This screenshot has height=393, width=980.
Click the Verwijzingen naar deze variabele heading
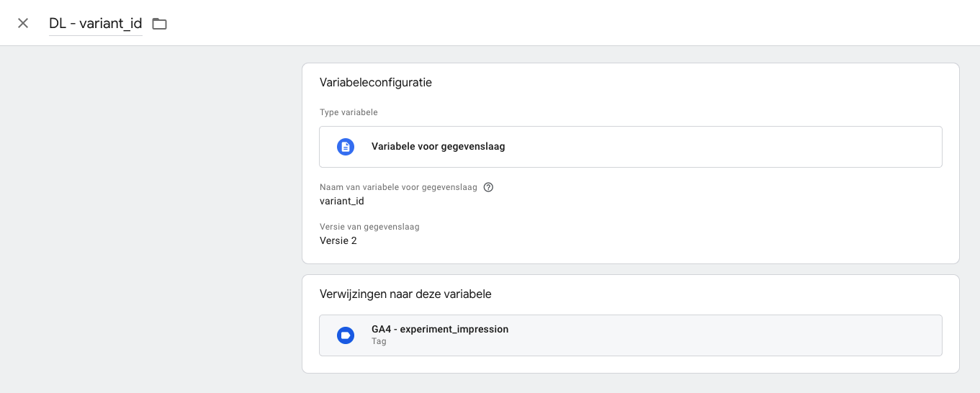point(405,294)
